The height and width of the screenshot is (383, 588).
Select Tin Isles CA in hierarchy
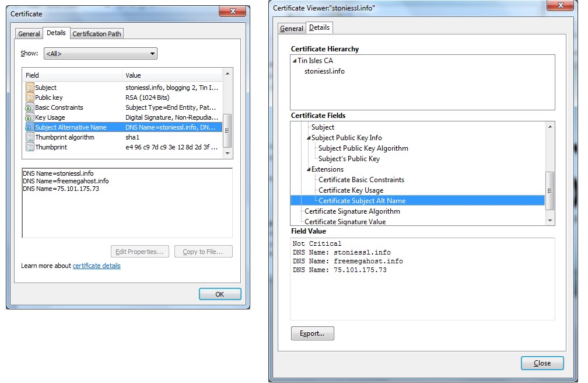coord(315,61)
